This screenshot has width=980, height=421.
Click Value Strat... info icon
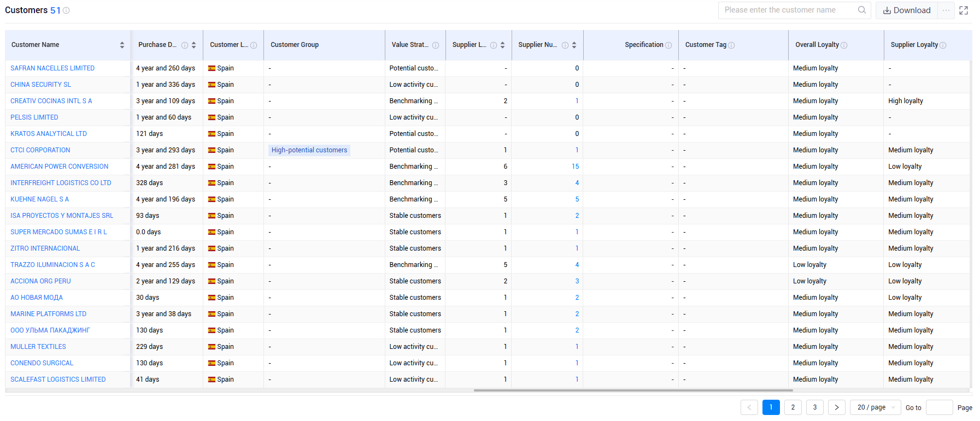436,45
